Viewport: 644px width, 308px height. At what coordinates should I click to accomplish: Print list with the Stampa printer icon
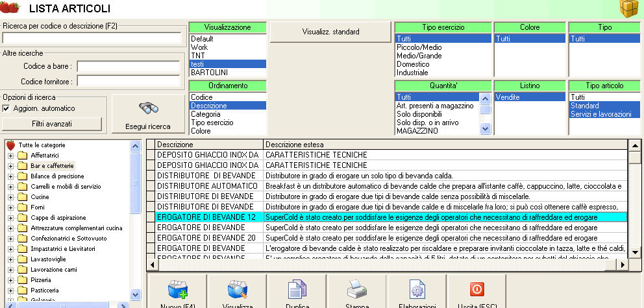pyautogui.click(x=357, y=290)
